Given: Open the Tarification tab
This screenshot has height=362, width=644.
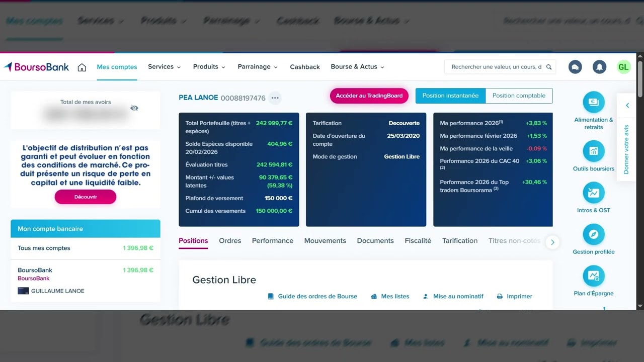Looking at the screenshot, I should (460, 241).
